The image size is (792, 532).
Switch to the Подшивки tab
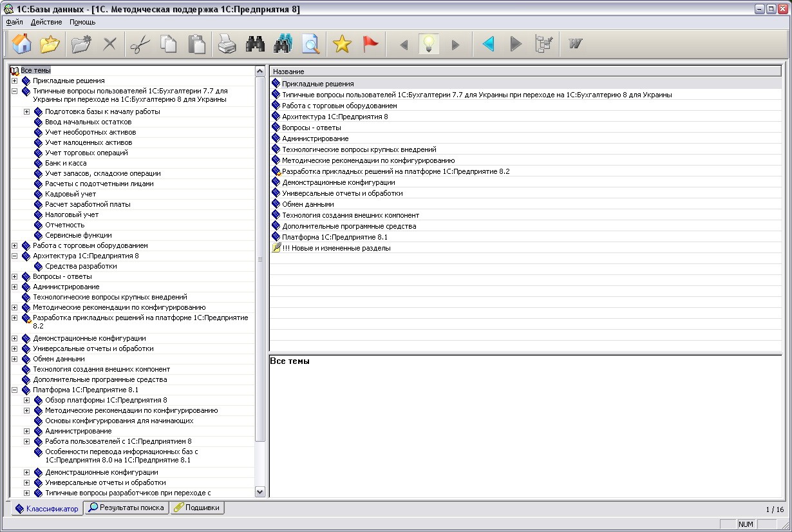coord(197,508)
